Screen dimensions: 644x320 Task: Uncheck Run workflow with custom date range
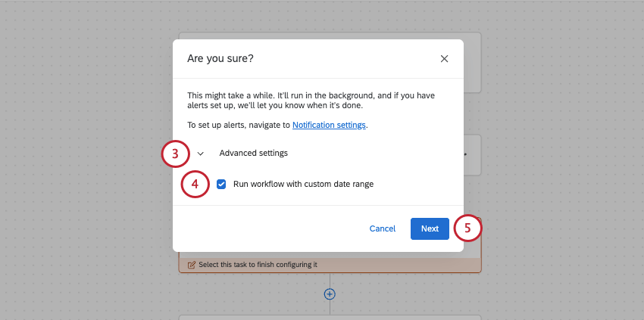click(x=221, y=184)
